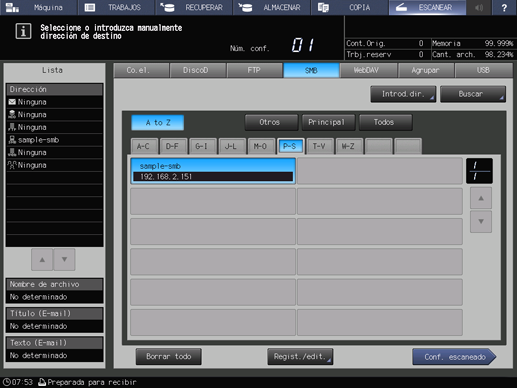Screen dimensions: 517x388
Task: Open the Buscar search popup
Action: click(473, 94)
